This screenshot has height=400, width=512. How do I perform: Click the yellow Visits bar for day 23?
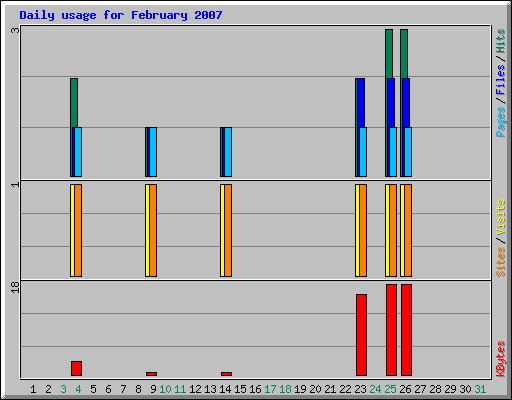(357, 230)
